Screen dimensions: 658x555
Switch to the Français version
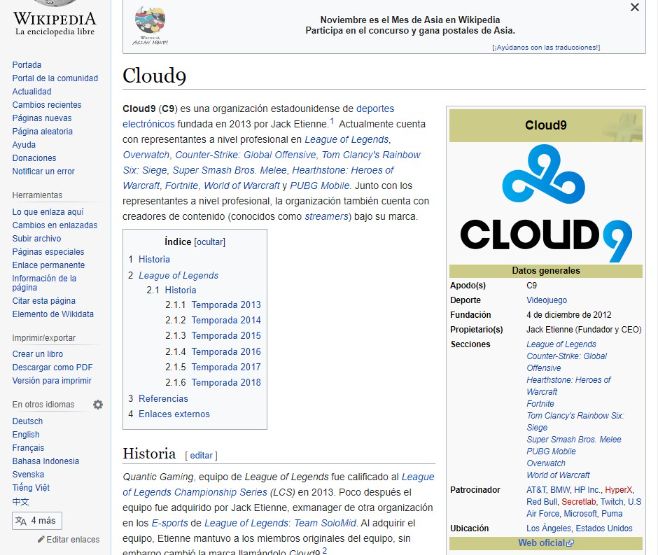coord(28,448)
